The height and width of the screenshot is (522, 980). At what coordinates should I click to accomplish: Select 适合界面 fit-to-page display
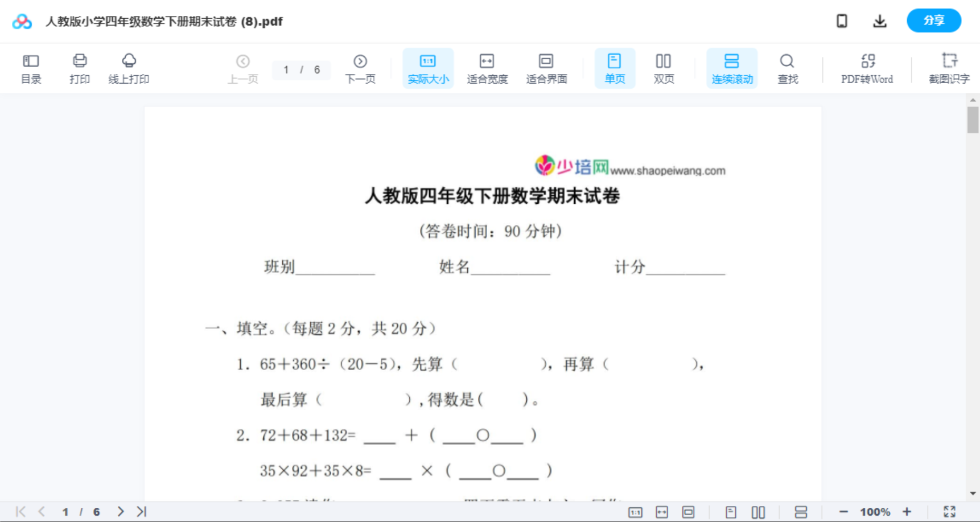point(546,68)
